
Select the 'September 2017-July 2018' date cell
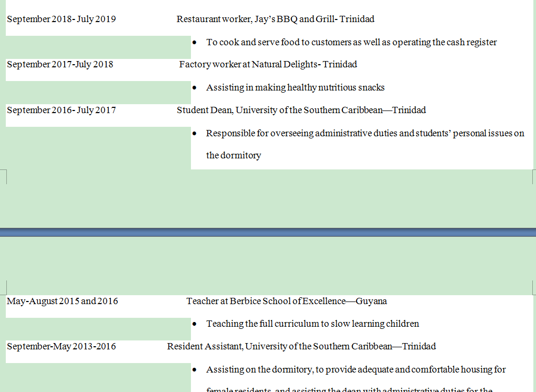pyautogui.click(x=60, y=65)
